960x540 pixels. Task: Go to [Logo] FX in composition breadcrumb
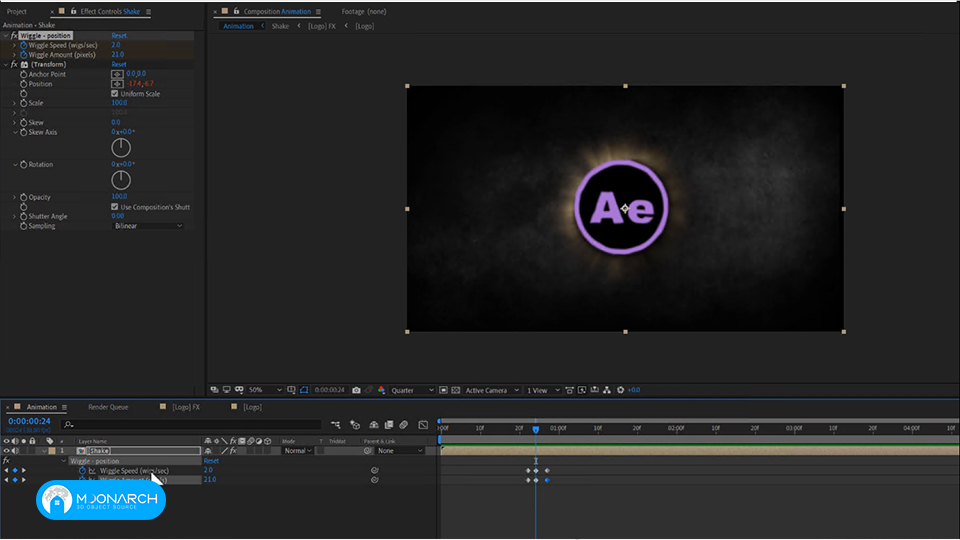(x=322, y=26)
